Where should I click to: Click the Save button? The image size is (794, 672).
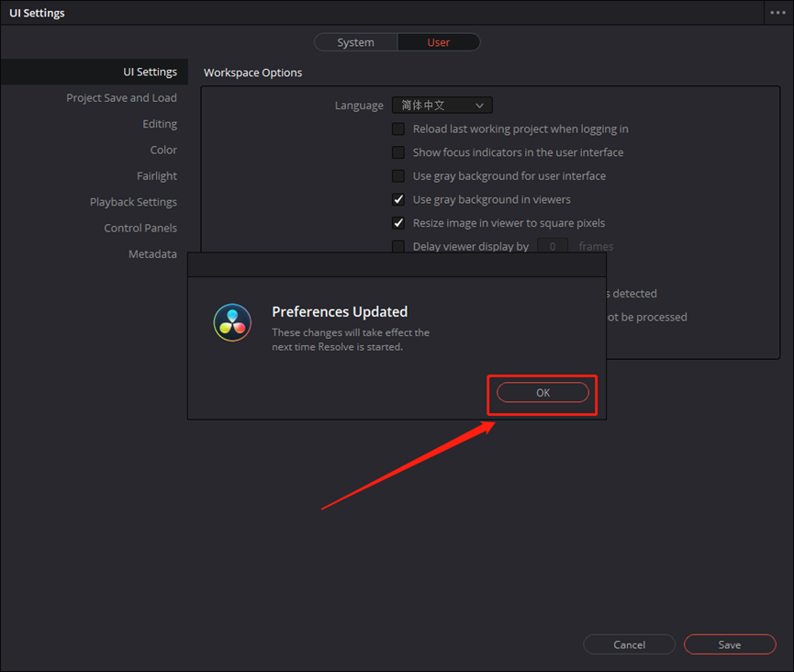(x=730, y=644)
